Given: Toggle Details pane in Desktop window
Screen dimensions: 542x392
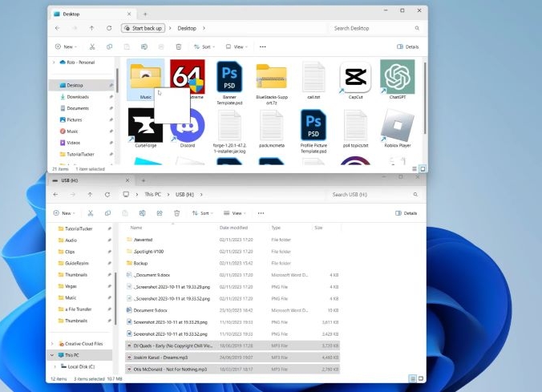Looking at the screenshot, I should click(x=408, y=46).
